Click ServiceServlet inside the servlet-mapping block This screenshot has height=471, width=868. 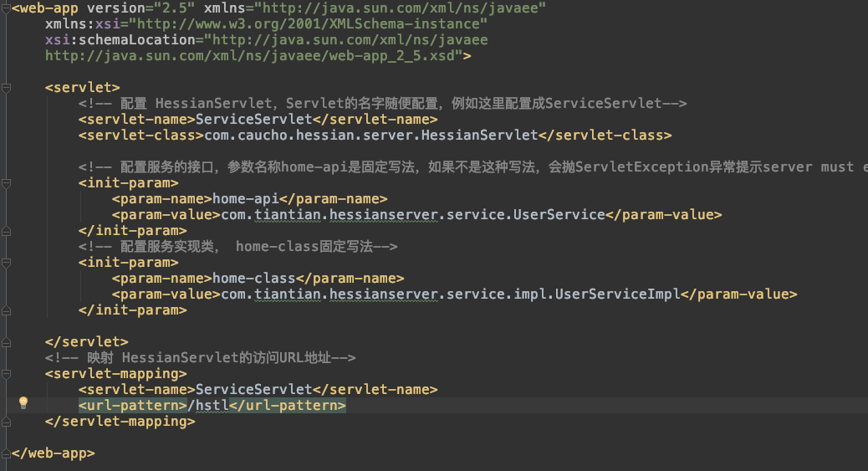pyautogui.click(x=254, y=390)
